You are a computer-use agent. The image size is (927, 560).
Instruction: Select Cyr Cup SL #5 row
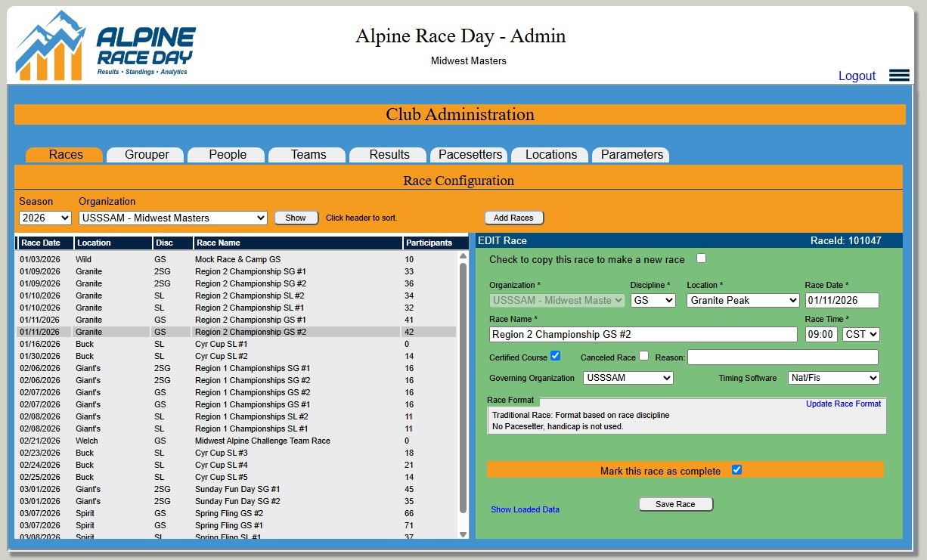pyautogui.click(x=237, y=477)
